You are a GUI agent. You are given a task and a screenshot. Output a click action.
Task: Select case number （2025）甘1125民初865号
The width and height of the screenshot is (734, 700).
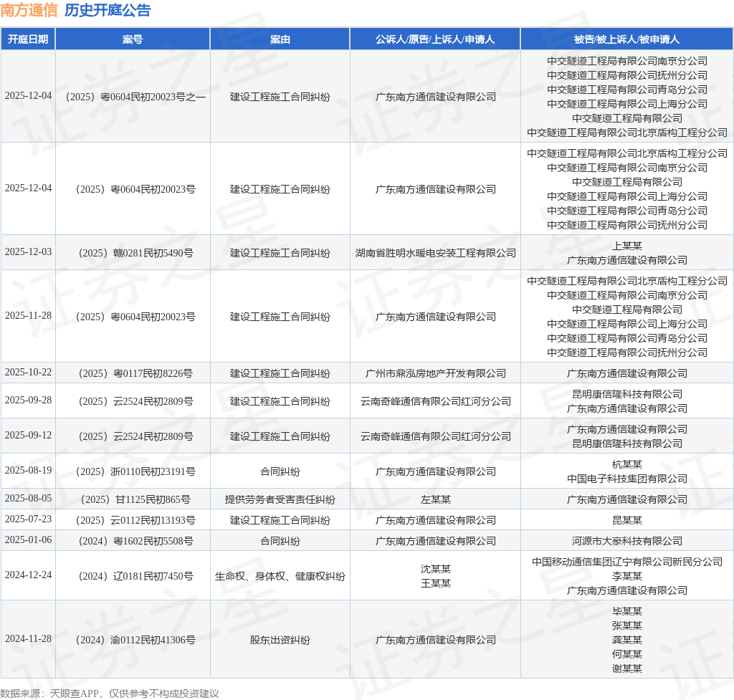tap(133, 499)
